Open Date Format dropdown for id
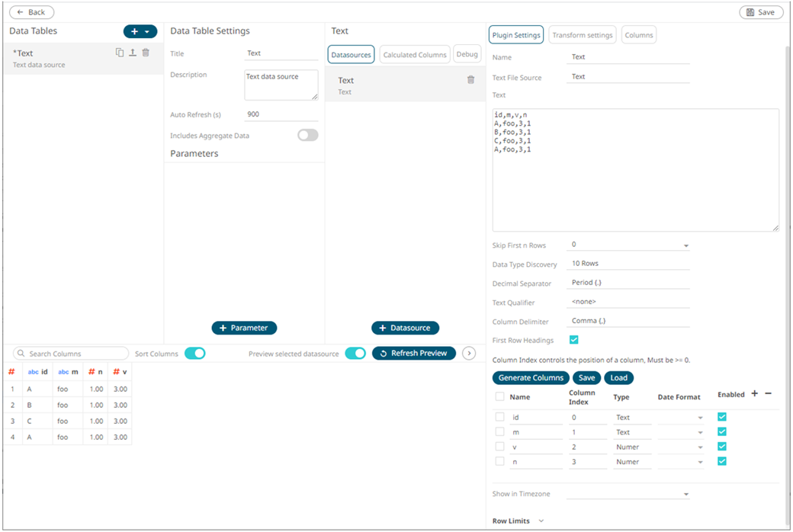Viewport: 793px width, 532px height. [x=681, y=418]
